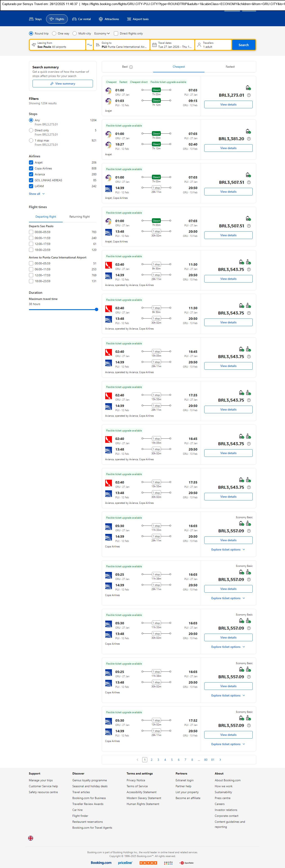Image resolution: width=285 pixels, height=868 pixels.
Task: Switch to the Fastest tab
Action: 230,67
